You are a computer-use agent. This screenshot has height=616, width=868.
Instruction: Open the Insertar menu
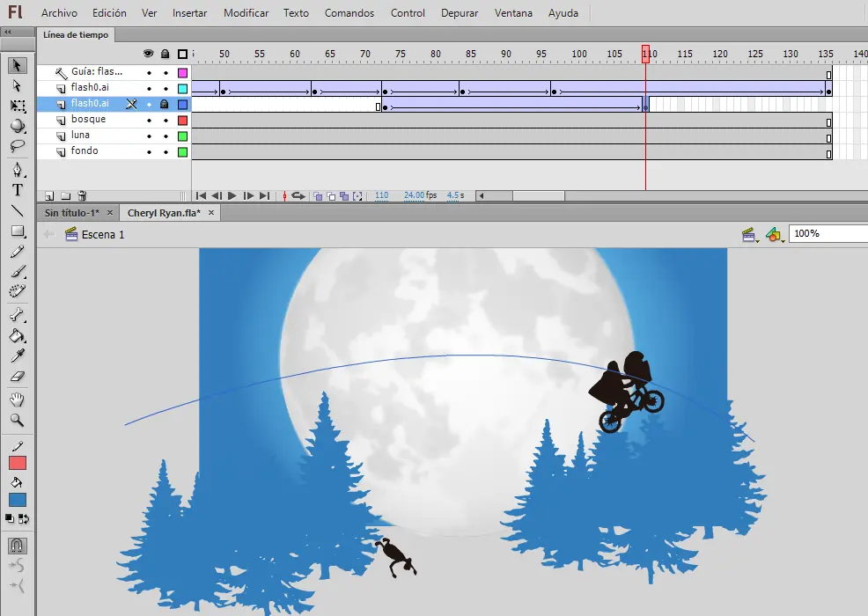click(189, 12)
